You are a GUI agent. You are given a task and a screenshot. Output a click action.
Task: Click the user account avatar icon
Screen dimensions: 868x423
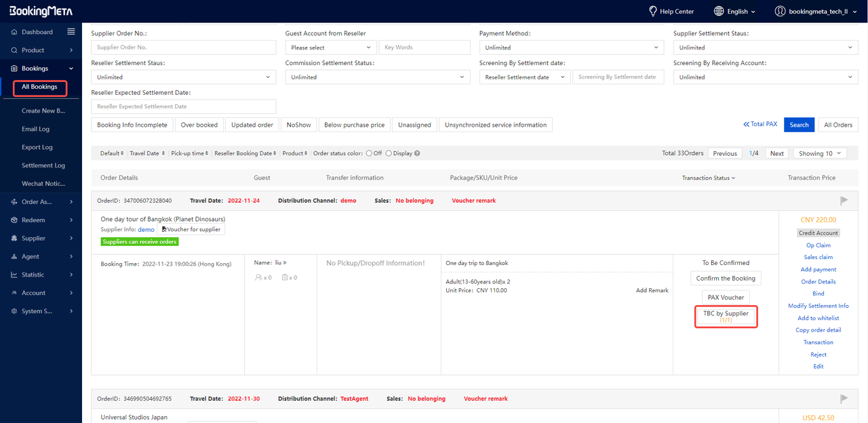click(780, 12)
